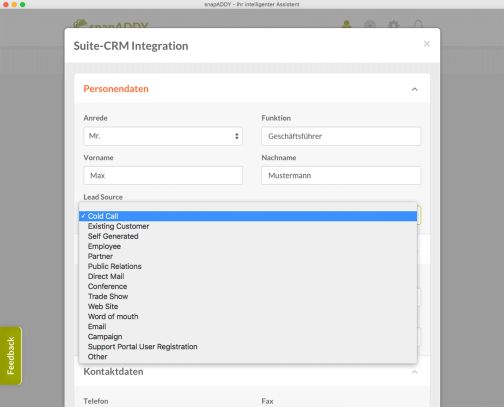Choose Partner from the Lead Source list

[248, 256]
